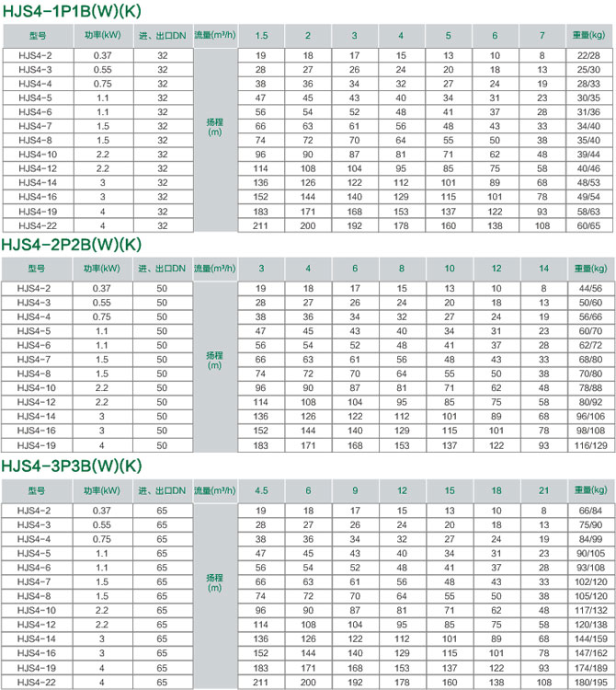Viewport: 616px width, 690px height.
Task: Select weight cell 49/54
Action: tap(588, 196)
